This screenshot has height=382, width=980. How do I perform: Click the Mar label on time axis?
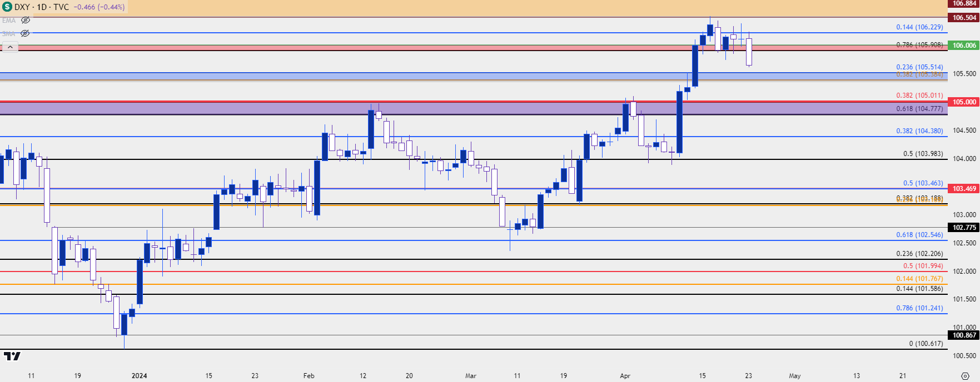click(471, 376)
